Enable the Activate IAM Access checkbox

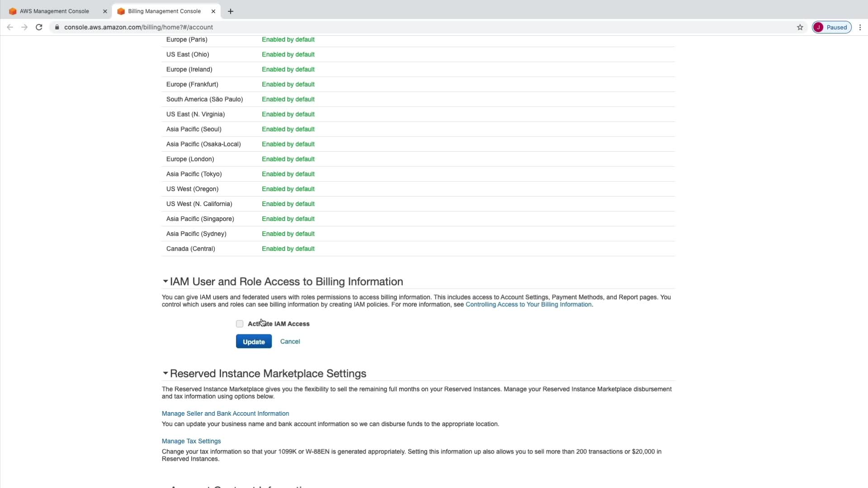[x=240, y=324]
